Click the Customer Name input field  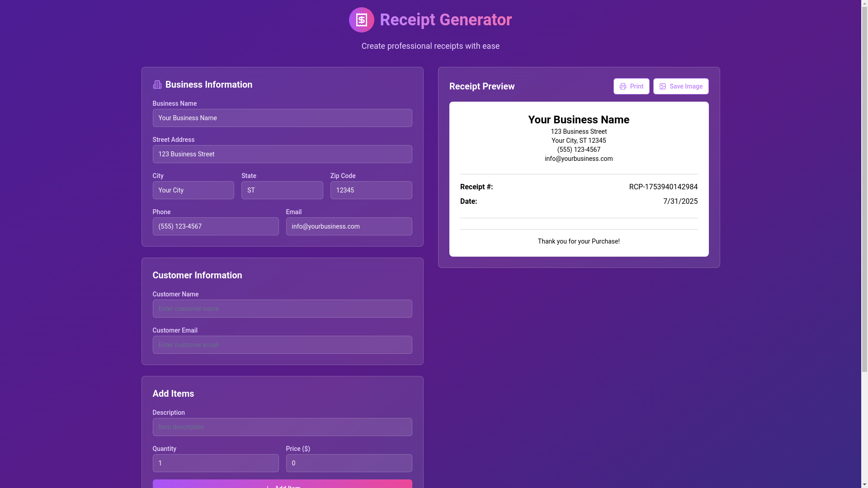(x=282, y=309)
